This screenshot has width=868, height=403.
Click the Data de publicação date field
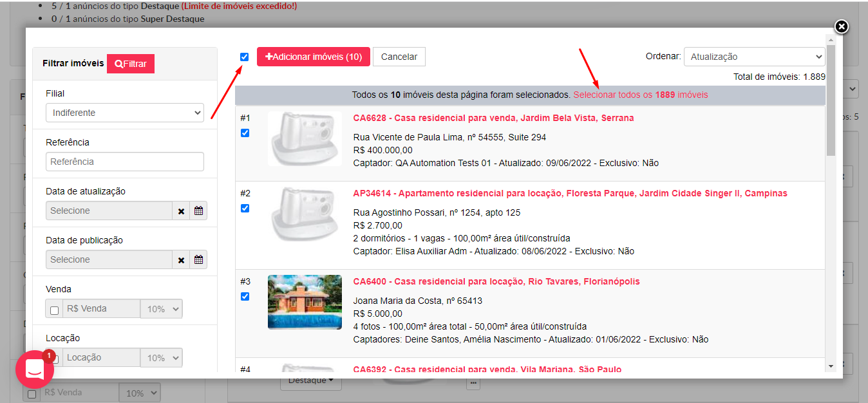coord(109,259)
